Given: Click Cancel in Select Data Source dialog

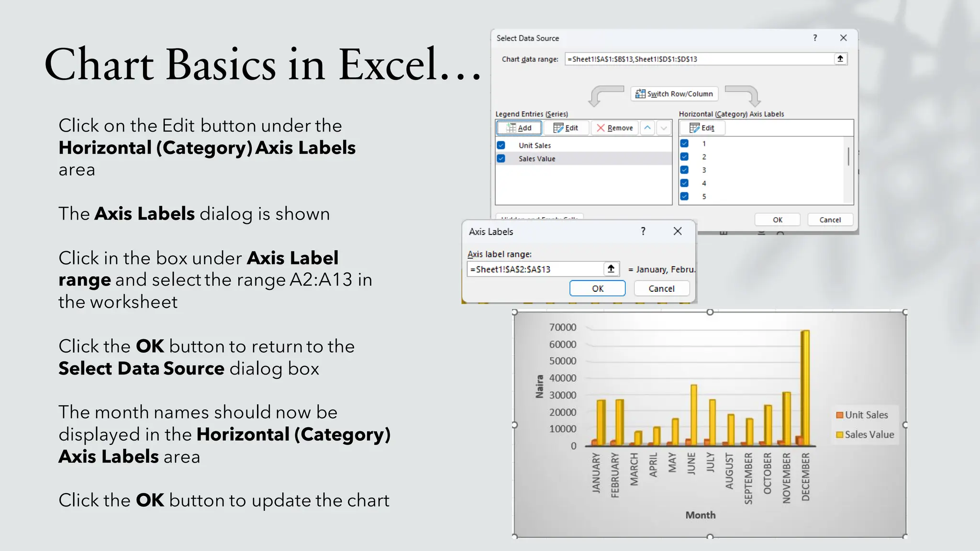Looking at the screenshot, I should [x=830, y=220].
